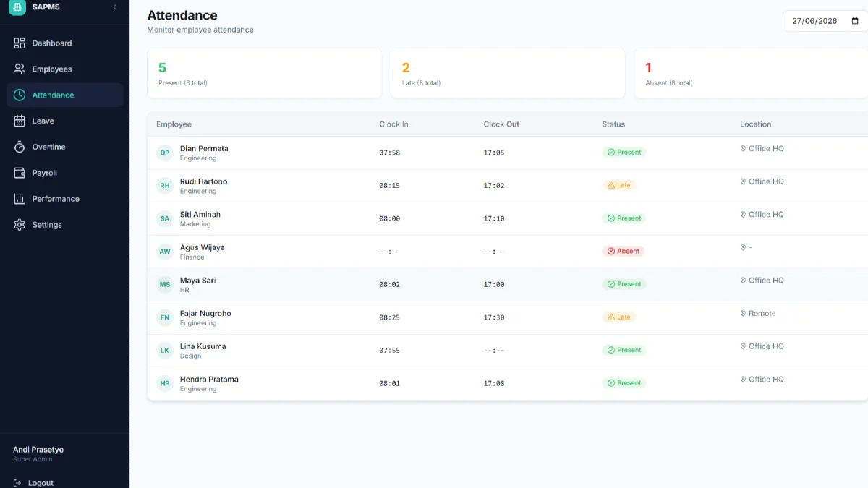Click the LK avatar for Lina Kusuma
Image resolution: width=868 pixels, height=488 pixels.
tap(165, 351)
